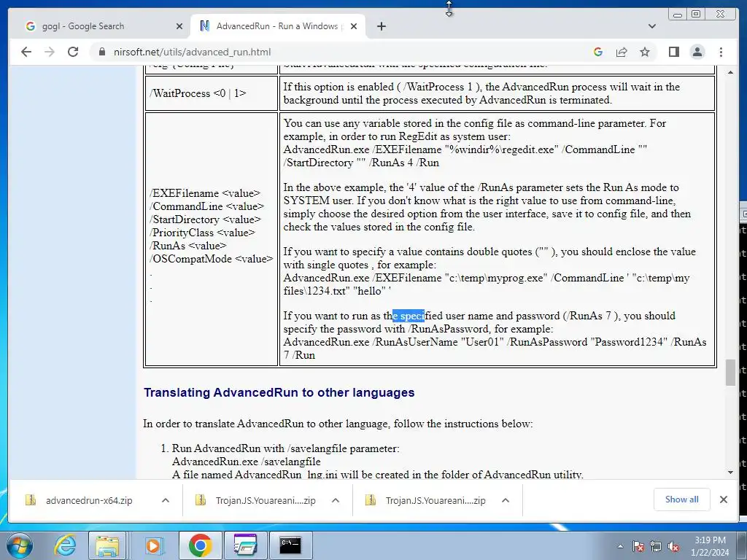The height and width of the screenshot is (560, 747).
Task: Open Windows Media Player from the taskbar
Action: tap(153, 545)
